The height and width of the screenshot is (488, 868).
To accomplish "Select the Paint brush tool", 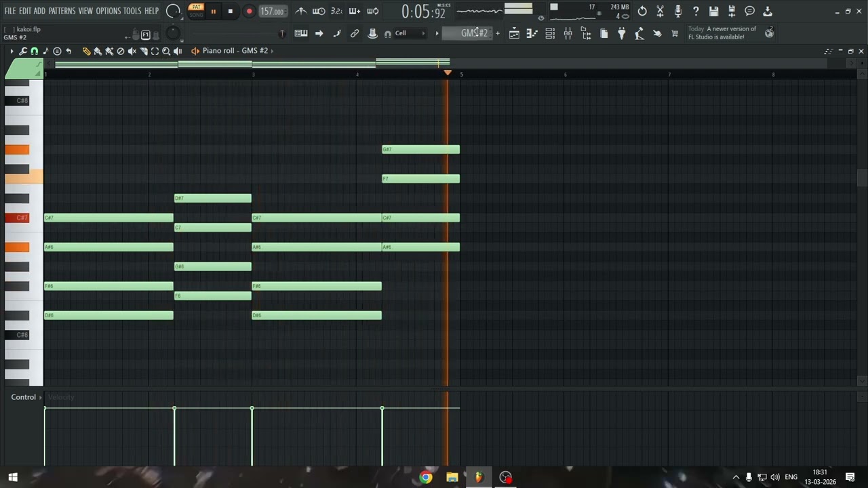I will point(98,51).
